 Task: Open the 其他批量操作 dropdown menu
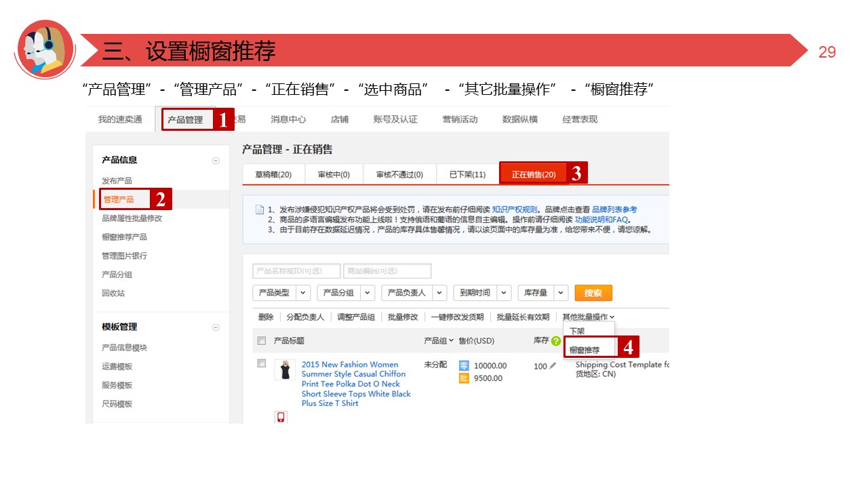click(x=589, y=317)
